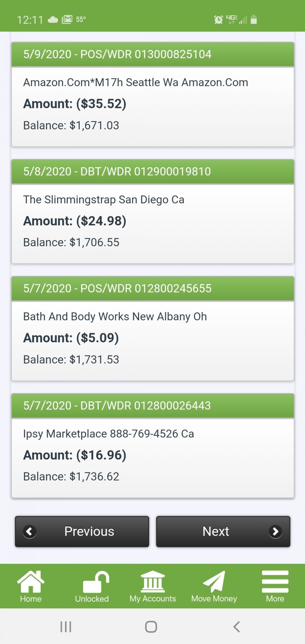The width and height of the screenshot is (305, 644).
Task: Open the 5/8/2020 DBT/WDR transaction header
Action: 153,172
